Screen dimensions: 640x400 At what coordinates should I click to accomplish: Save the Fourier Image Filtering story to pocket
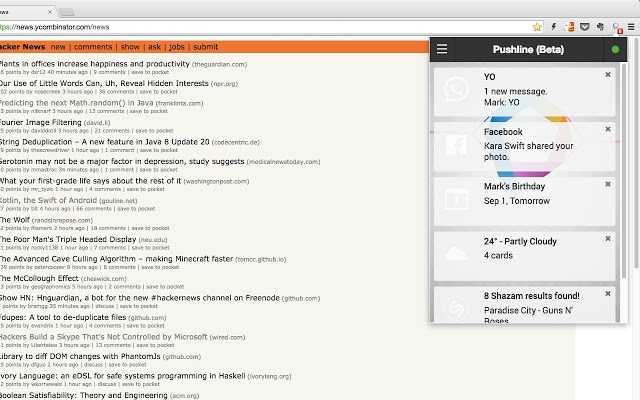point(154,131)
